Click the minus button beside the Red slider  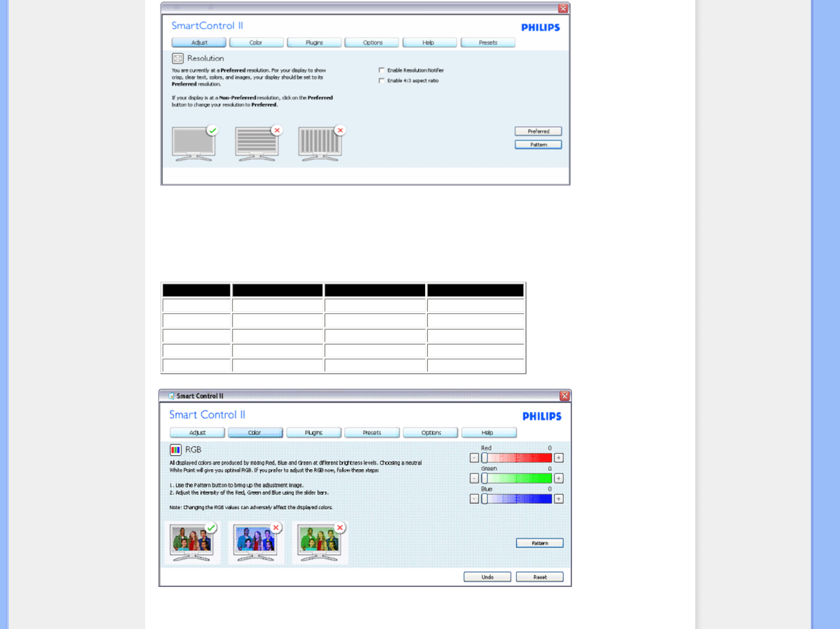click(474, 458)
